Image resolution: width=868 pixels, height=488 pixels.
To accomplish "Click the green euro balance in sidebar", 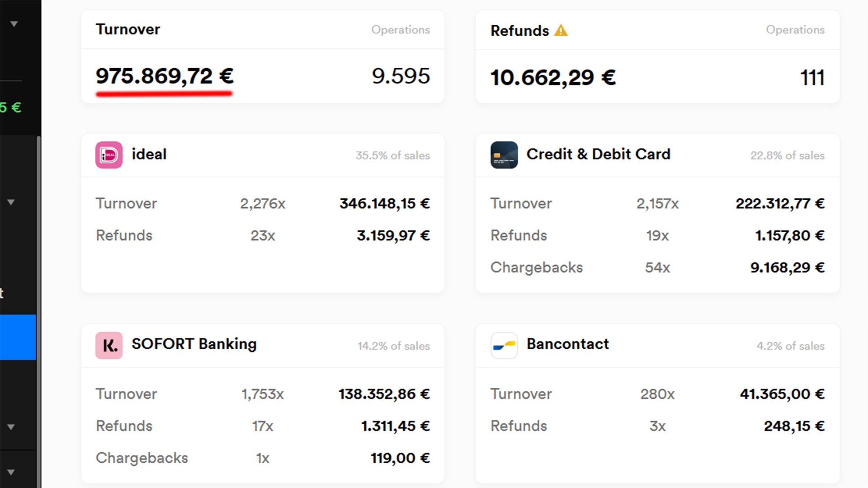I will coord(10,108).
